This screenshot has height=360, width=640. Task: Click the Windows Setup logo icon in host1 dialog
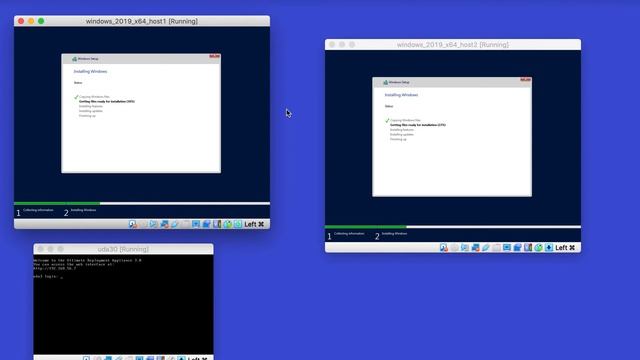[x=74, y=59]
